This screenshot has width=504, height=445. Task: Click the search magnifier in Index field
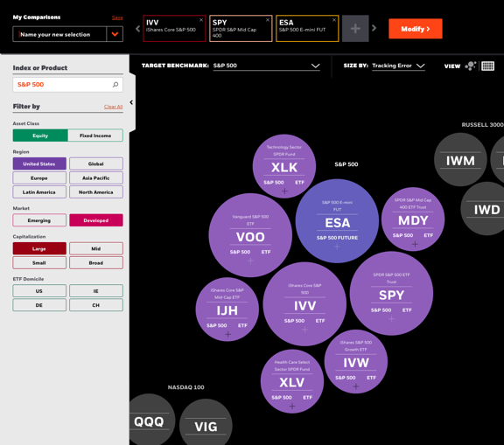(115, 85)
